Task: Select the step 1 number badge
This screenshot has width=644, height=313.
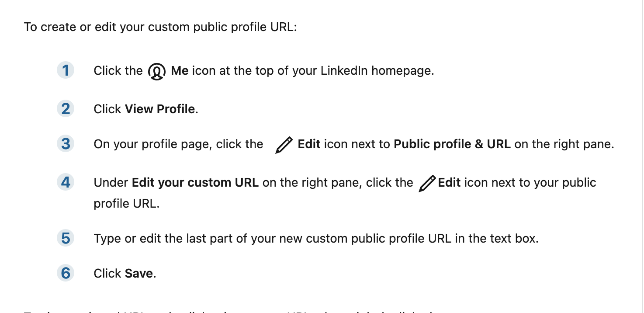Action: [66, 70]
